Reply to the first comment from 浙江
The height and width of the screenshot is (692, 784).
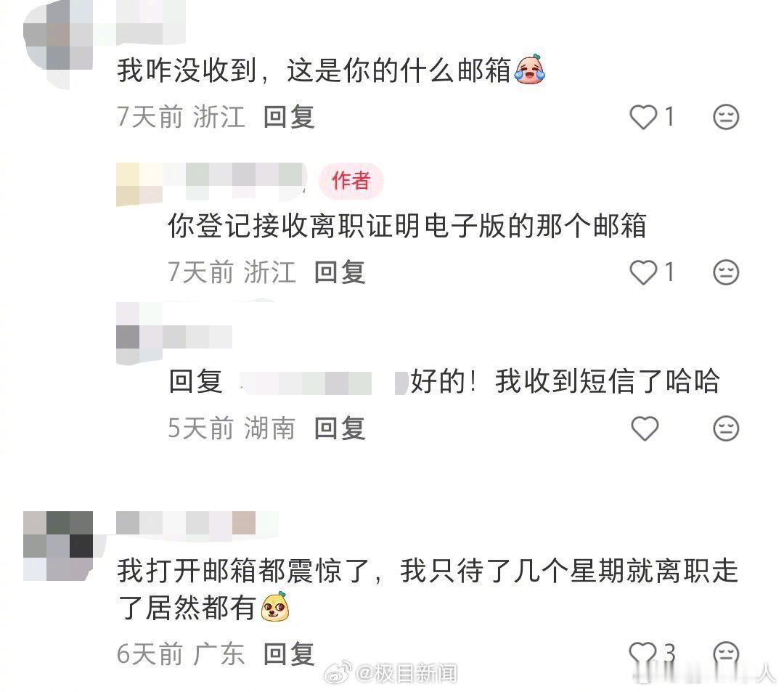[x=289, y=117]
